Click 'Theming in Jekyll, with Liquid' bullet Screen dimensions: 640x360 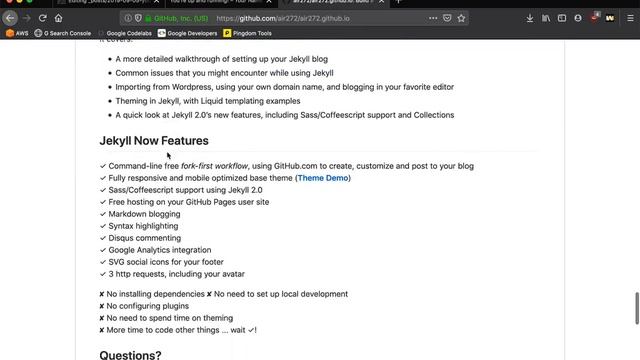click(x=208, y=101)
